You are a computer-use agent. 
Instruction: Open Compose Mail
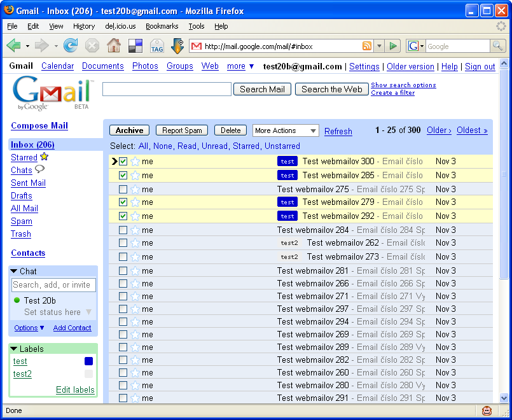click(39, 126)
